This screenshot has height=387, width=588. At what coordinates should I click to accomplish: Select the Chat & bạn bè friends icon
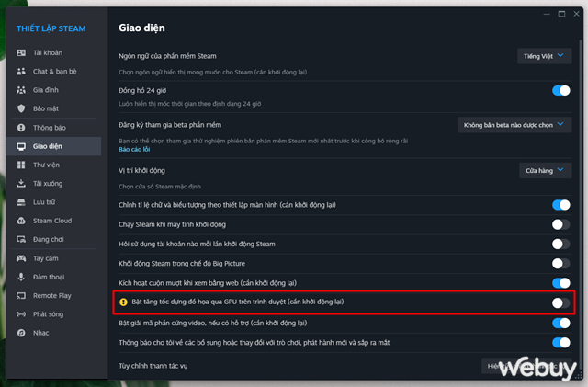[21, 72]
